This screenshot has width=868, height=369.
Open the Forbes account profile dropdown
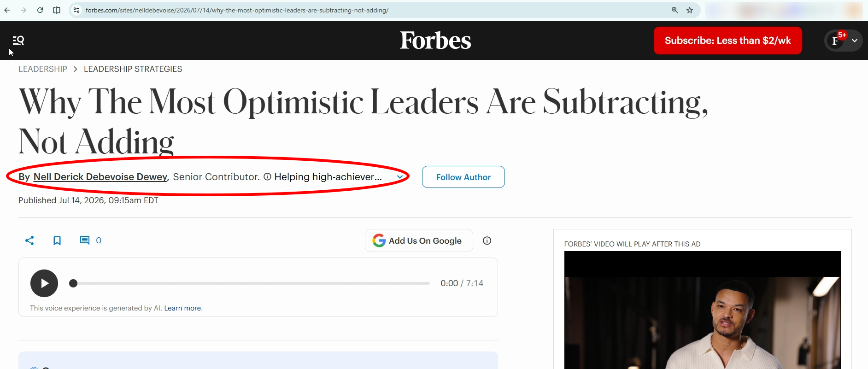(x=843, y=41)
